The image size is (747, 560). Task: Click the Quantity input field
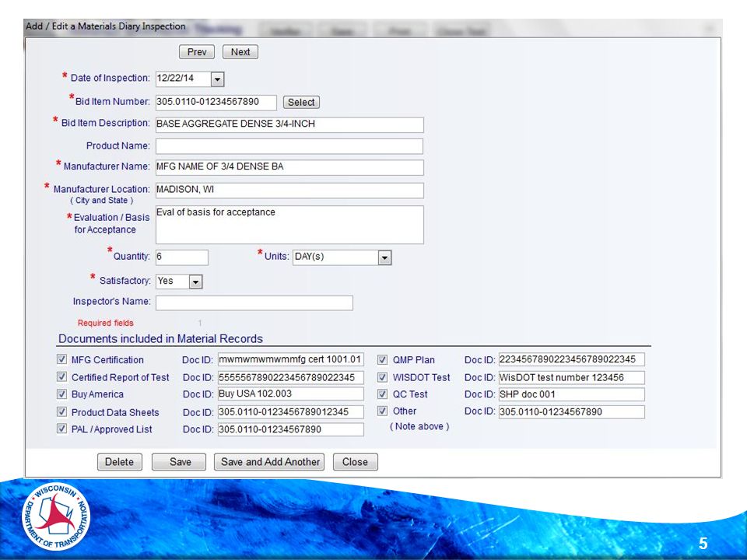coord(181,257)
